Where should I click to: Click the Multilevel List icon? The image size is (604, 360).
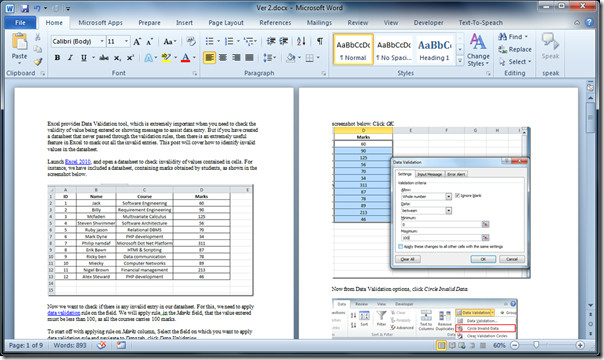click(x=249, y=41)
